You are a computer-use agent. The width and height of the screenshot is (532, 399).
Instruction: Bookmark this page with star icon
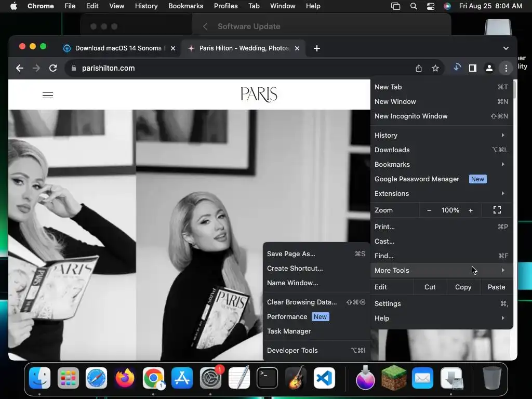coord(435,68)
